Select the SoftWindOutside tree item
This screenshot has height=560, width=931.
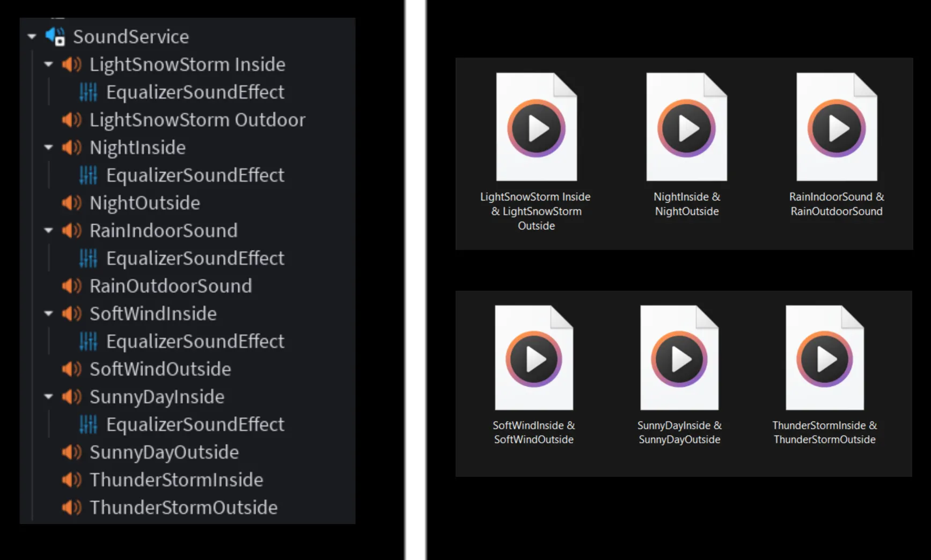160,369
